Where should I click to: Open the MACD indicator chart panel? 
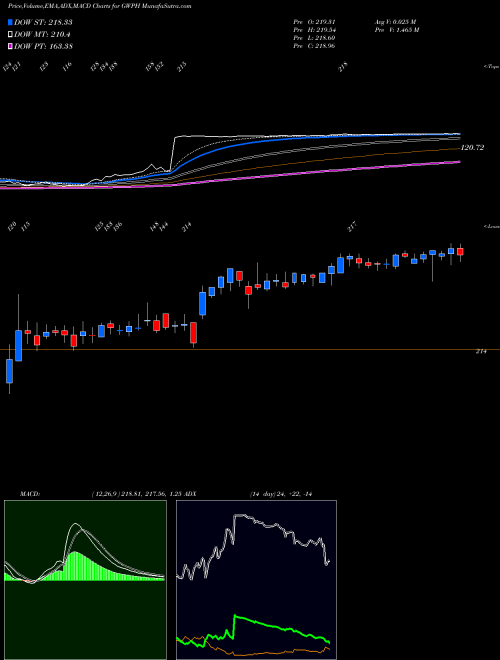pos(85,580)
